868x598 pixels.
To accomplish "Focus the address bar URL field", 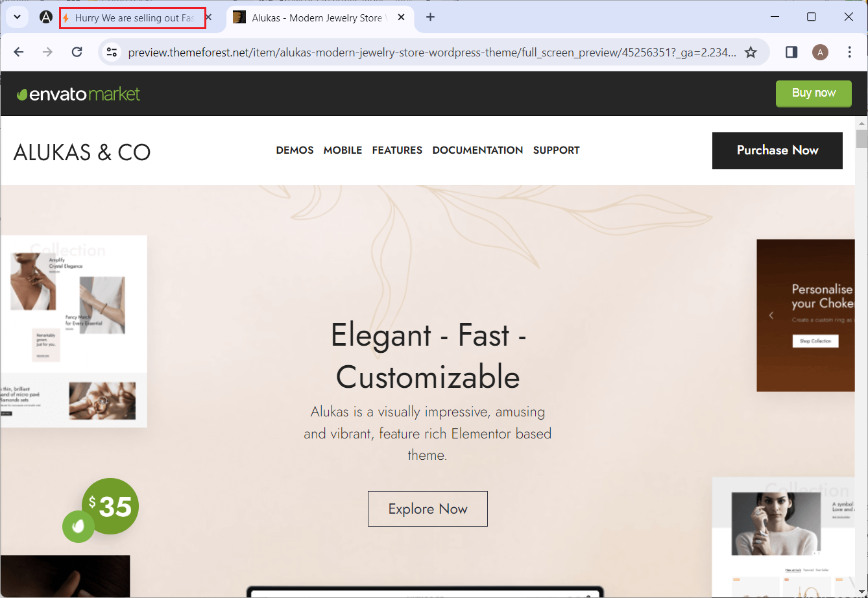I will pyautogui.click(x=432, y=53).
